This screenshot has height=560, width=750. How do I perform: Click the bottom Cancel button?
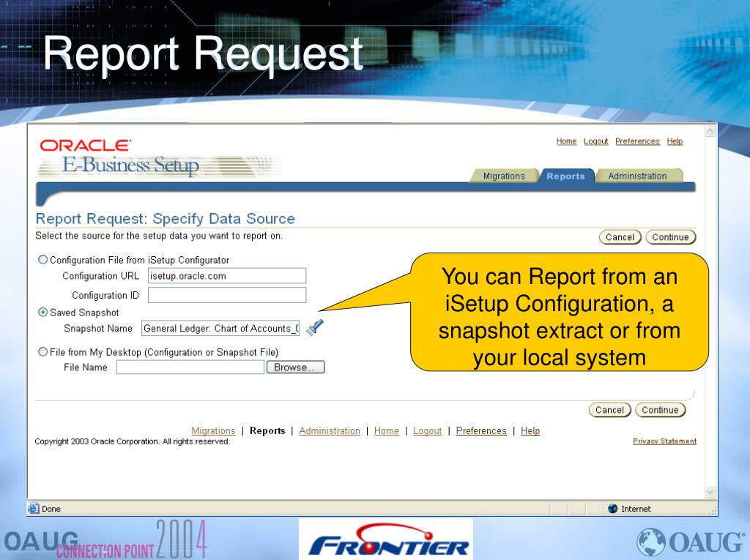tap(610, 410)
